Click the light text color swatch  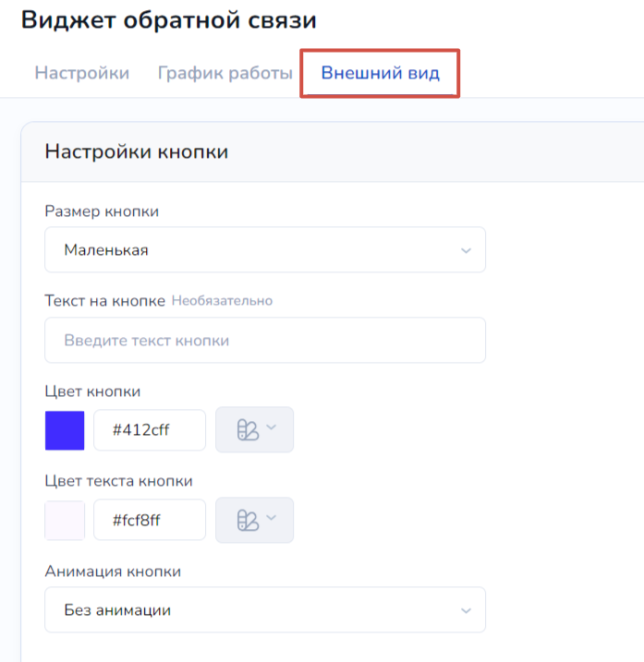pyautogui.click(x=65, y=520)
